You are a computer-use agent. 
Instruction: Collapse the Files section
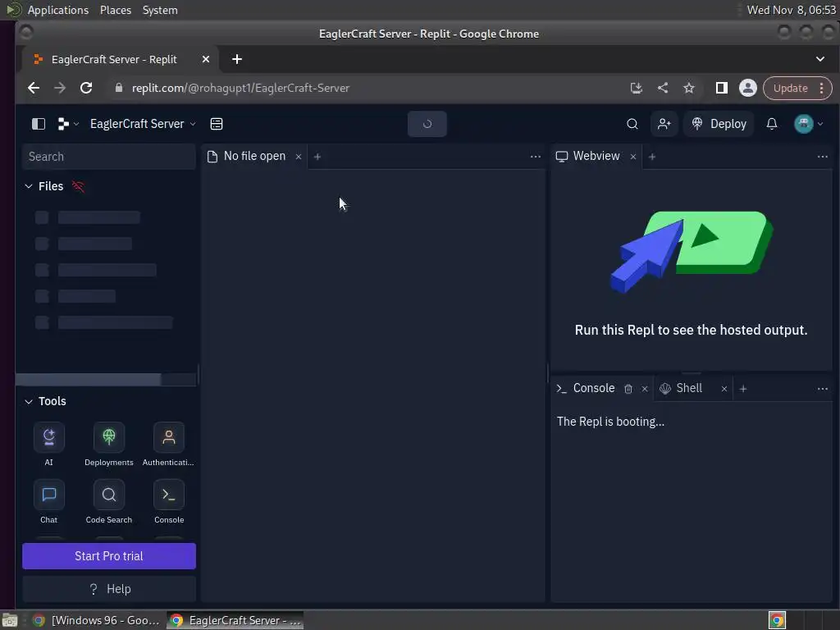coord(29,186)
